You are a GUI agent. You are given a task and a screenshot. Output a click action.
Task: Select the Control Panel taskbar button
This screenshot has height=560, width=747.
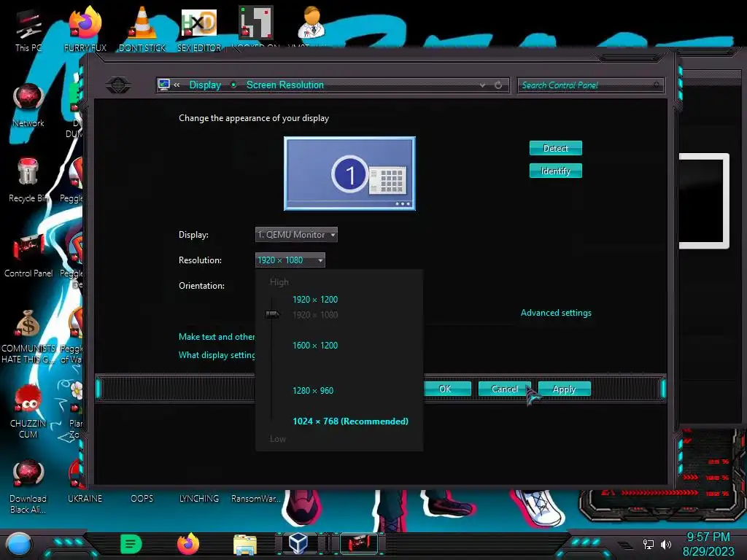coord(357,543)
